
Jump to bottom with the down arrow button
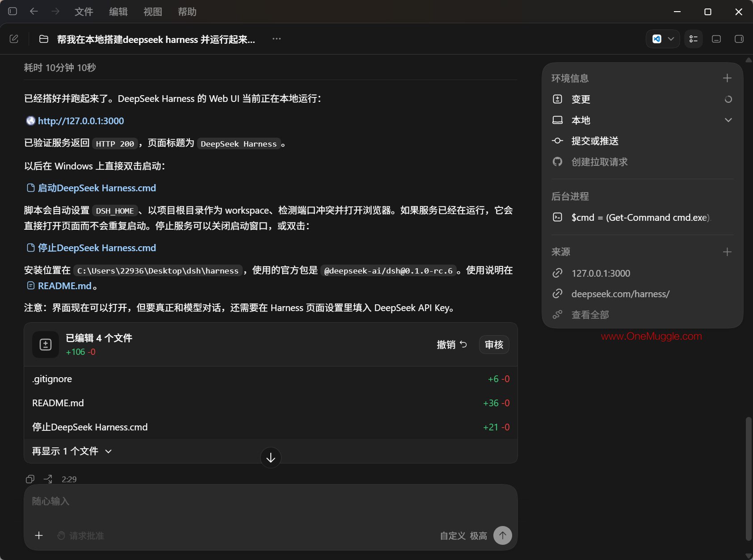[x=271, y=458]
